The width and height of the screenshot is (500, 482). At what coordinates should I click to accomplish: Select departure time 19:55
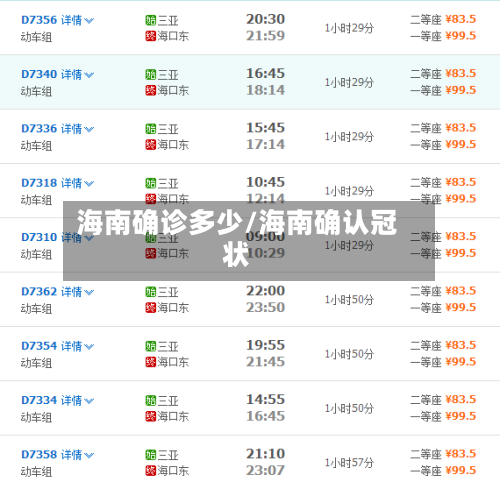tap(265, 345)
